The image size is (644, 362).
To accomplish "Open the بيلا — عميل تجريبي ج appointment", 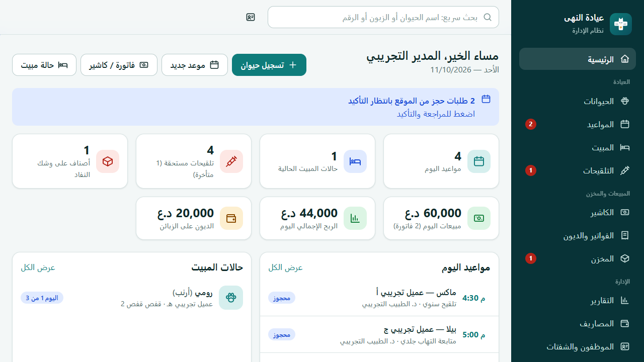I will [379, 334].
